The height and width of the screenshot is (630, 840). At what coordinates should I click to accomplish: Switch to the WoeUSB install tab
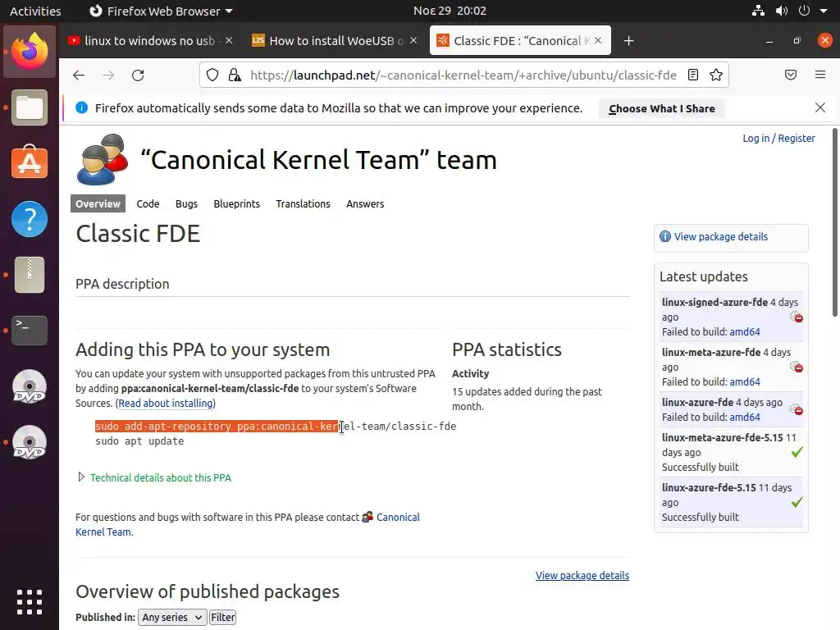tap(328, 41)
